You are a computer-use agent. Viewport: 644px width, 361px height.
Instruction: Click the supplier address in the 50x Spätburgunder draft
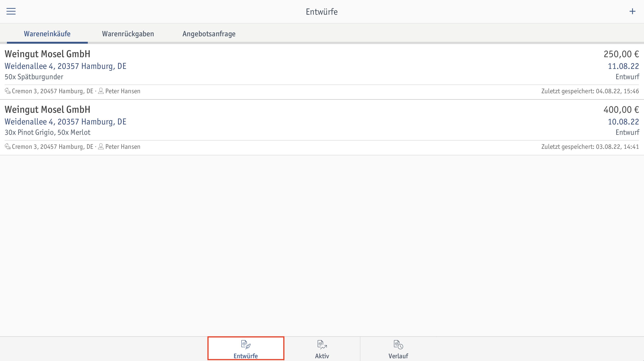coord(66,66)
